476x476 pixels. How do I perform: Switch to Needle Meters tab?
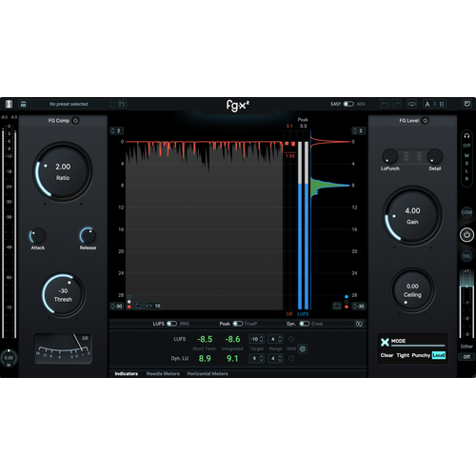click(163, 374)
